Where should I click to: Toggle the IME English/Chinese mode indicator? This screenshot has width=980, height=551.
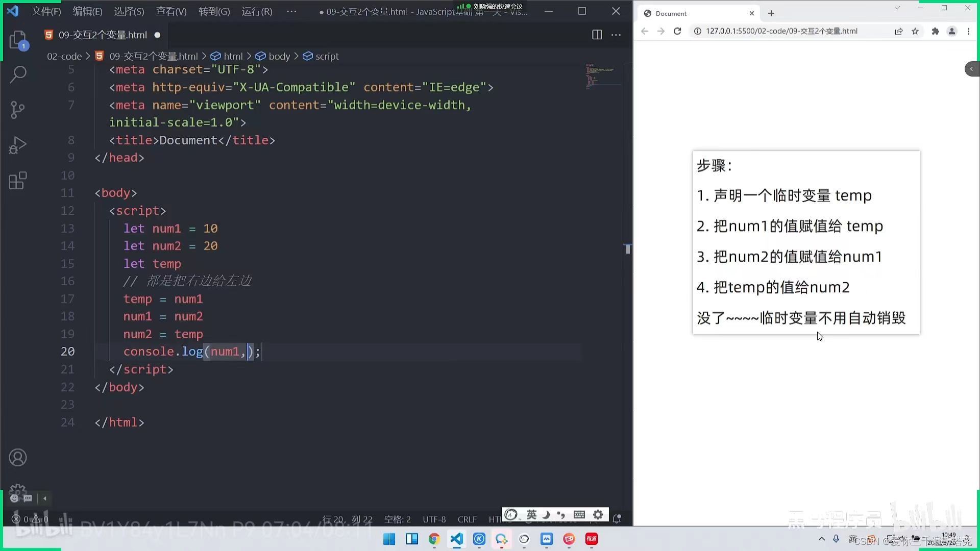pyautogui.click(x=531, y=514)
